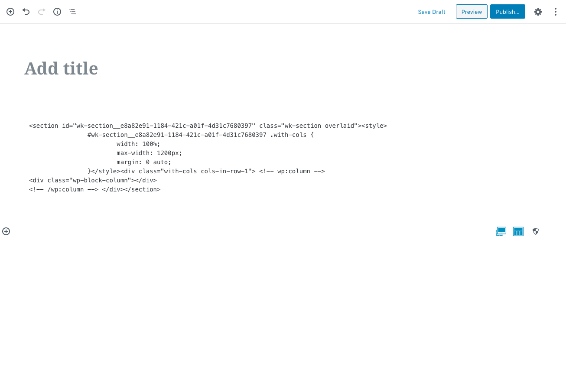Click the 'width: 100%;' code line
The width and height of the screenshot is (566, 392).
tap(138, 144)
